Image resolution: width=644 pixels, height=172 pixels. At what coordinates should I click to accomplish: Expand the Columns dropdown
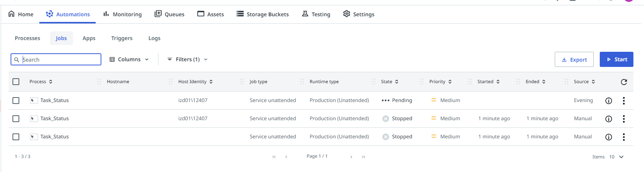click(129, 59)
